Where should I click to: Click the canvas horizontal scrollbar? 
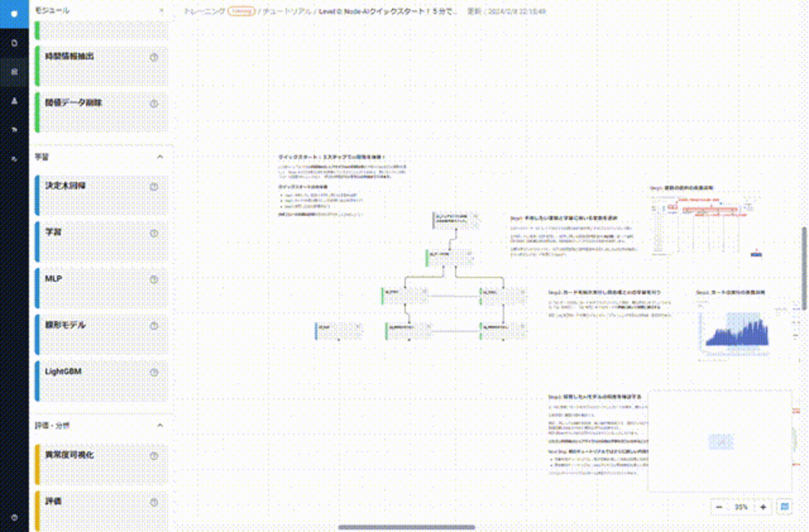[x=406, y=528]
